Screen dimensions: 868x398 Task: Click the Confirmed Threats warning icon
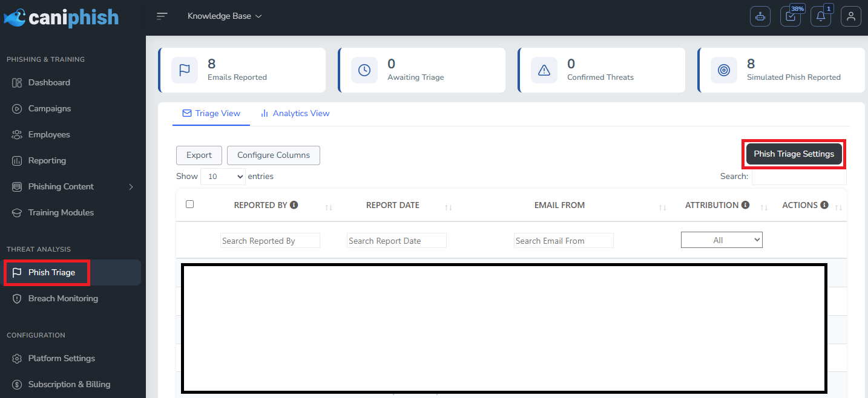tap(544, 70)
